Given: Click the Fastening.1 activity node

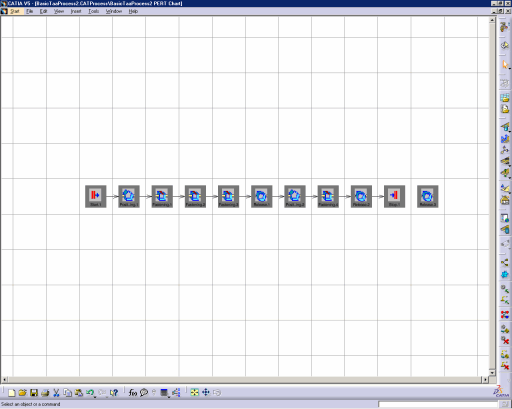Looking at the screenshot, I should click(162, 196).
